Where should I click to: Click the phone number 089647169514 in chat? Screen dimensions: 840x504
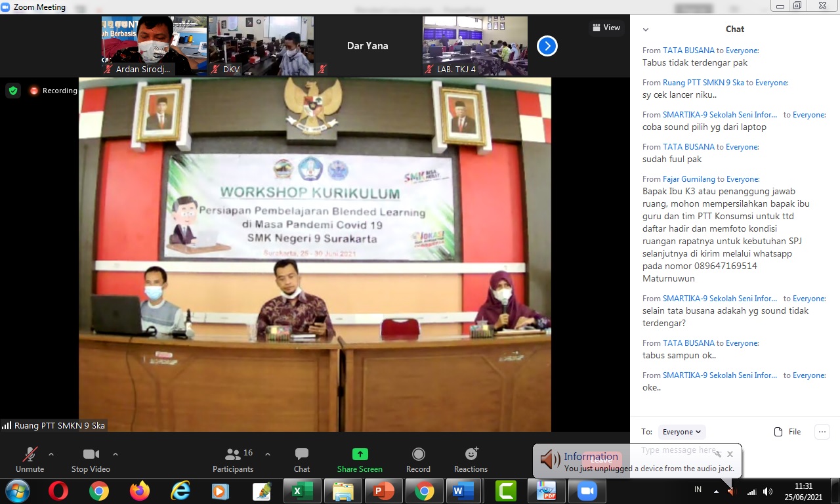pyautogui.click(x=724, y=266)
